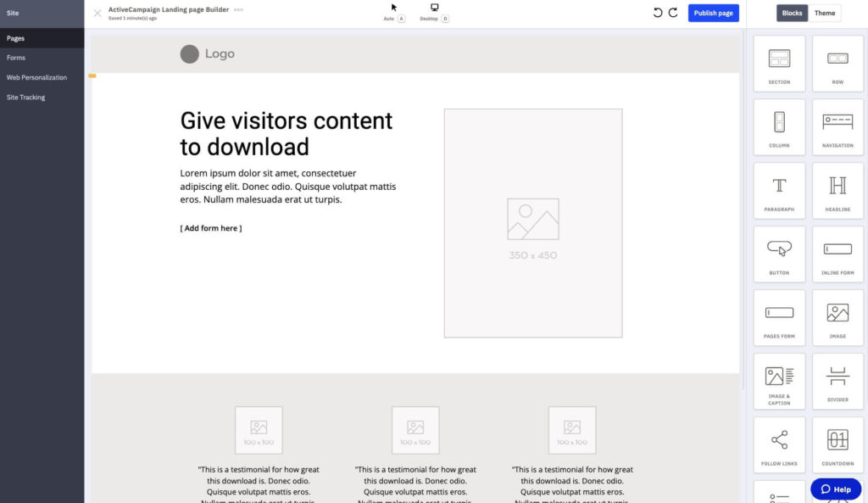Click the Publish page button
This screenshot has width=868, height=503.
click(713, 13)
